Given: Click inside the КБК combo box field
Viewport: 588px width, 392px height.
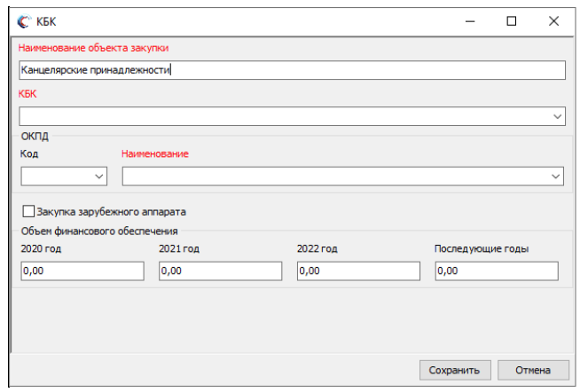Looking at the screenshot, I should [x=284, y=116].
